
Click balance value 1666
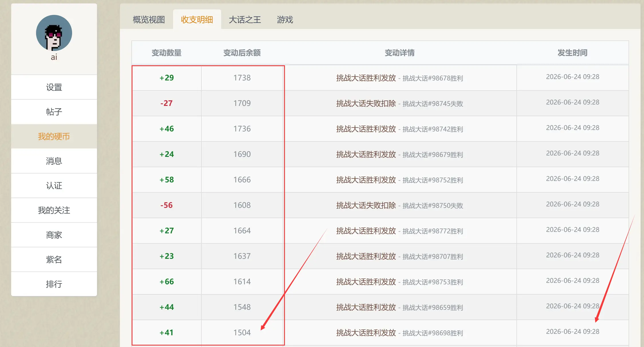click(242, 180)
